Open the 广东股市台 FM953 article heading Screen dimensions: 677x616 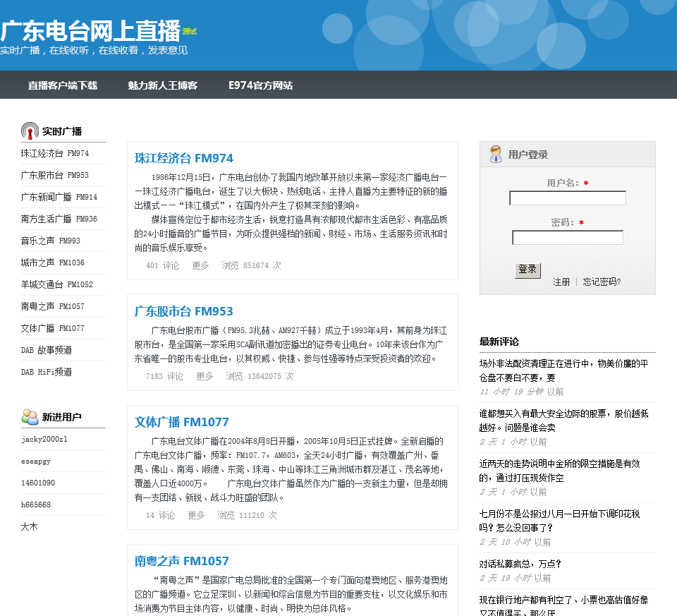tap(183, 311)
